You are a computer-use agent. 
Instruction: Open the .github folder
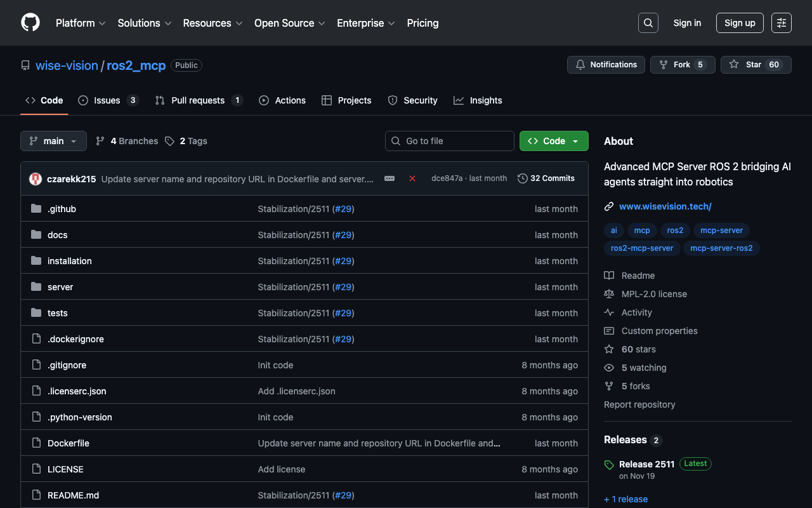point(62,209)
